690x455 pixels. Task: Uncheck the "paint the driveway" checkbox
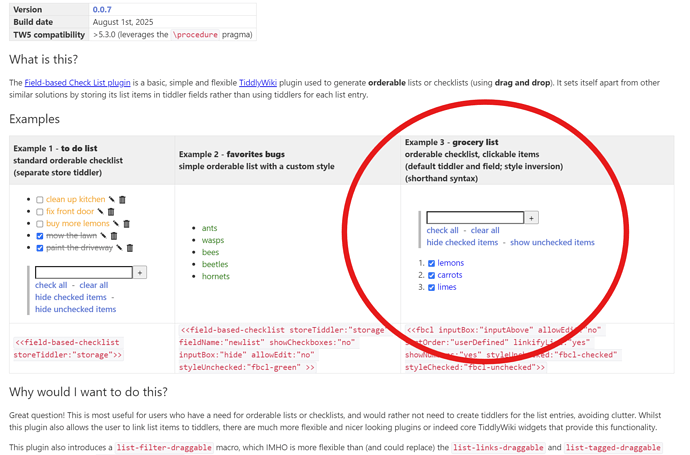click(x=40, y=248)
